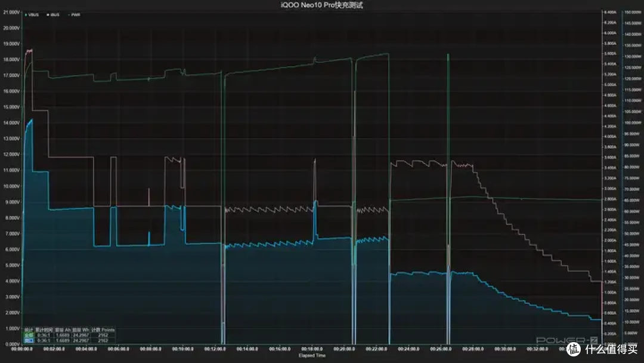This screenshot has height=363, width=644.
Task: Select the green row label in statistics table
Action: (x=29, y=336)
